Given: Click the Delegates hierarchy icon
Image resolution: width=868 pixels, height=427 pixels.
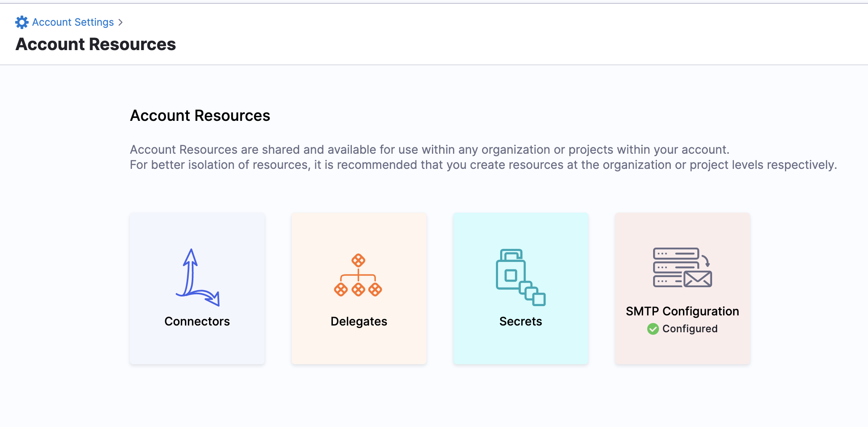Looking at the screenshot, I should [x=358, y=275].
